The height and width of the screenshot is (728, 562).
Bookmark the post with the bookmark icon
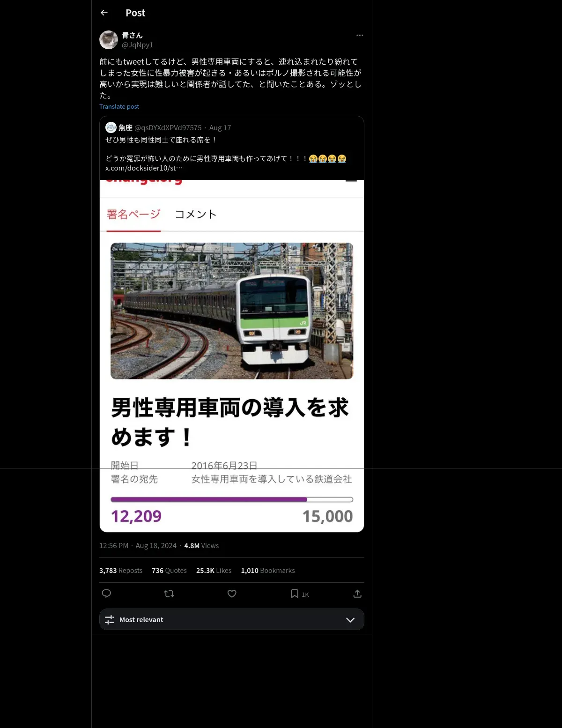click(x=295, y=594)
